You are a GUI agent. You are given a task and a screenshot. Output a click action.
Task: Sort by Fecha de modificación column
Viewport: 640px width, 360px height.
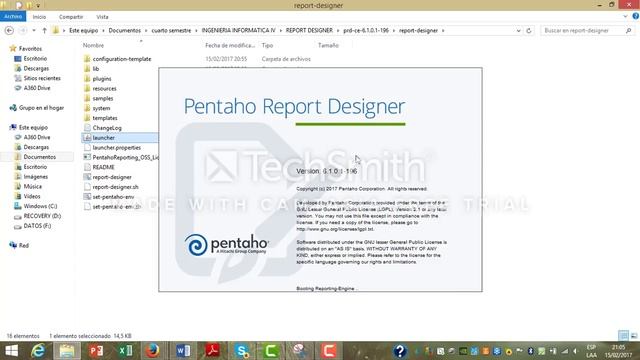[230, 45]
